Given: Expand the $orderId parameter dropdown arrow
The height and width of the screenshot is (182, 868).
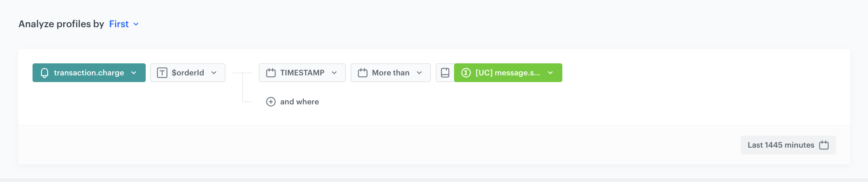Looking at the screenshot, I should click(214, 73).
